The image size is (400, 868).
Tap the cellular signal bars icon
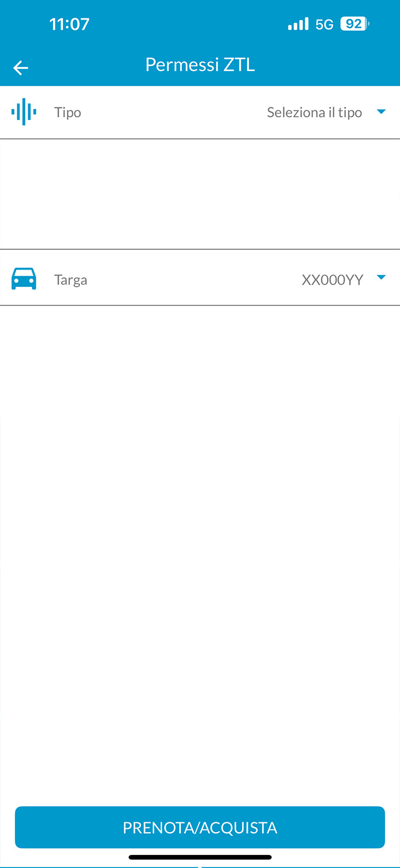298,24
